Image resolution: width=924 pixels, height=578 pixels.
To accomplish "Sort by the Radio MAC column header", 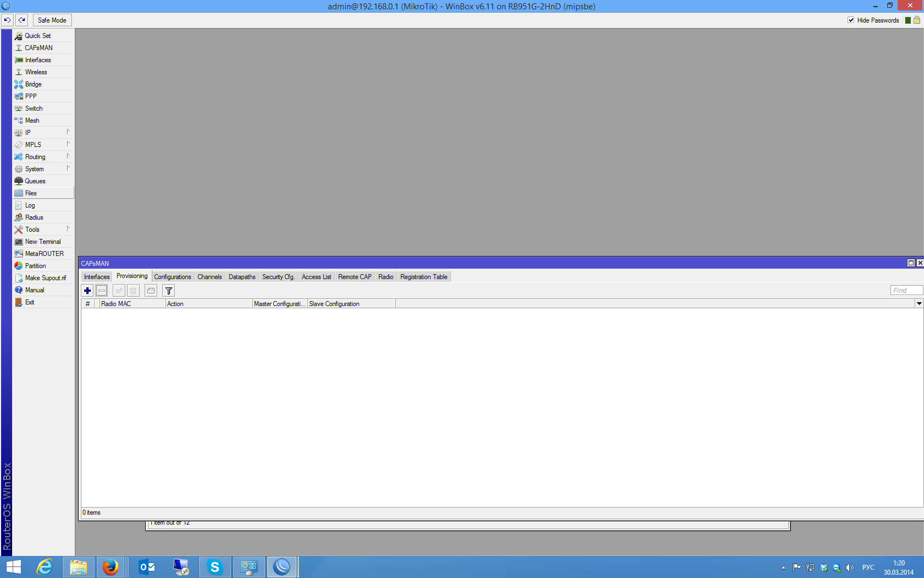I will click(132, 304).
